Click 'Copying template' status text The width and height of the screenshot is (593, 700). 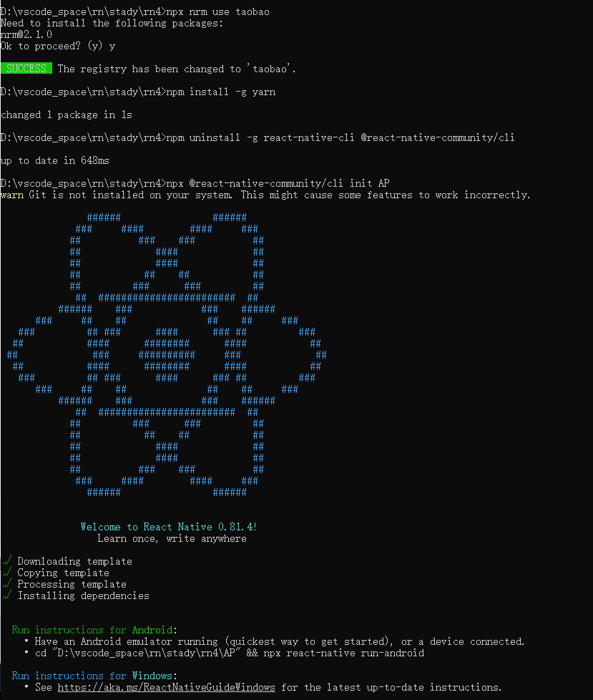point(63,573)
